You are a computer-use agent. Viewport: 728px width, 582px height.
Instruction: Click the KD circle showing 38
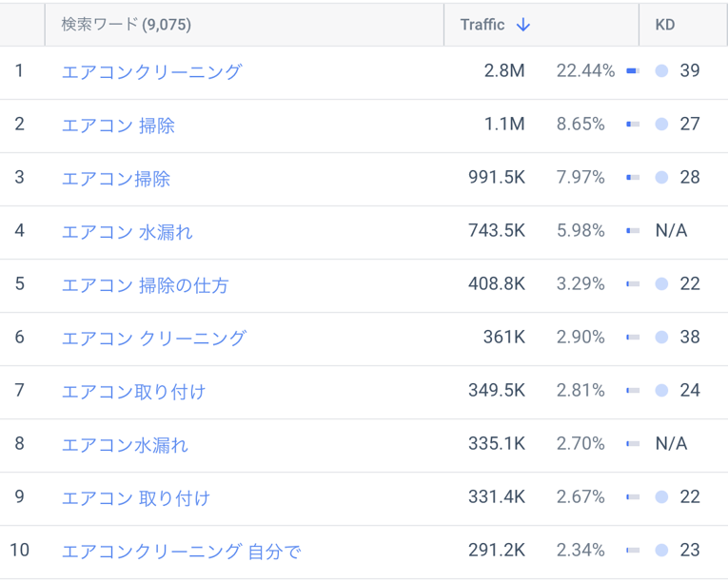(662, 338)
